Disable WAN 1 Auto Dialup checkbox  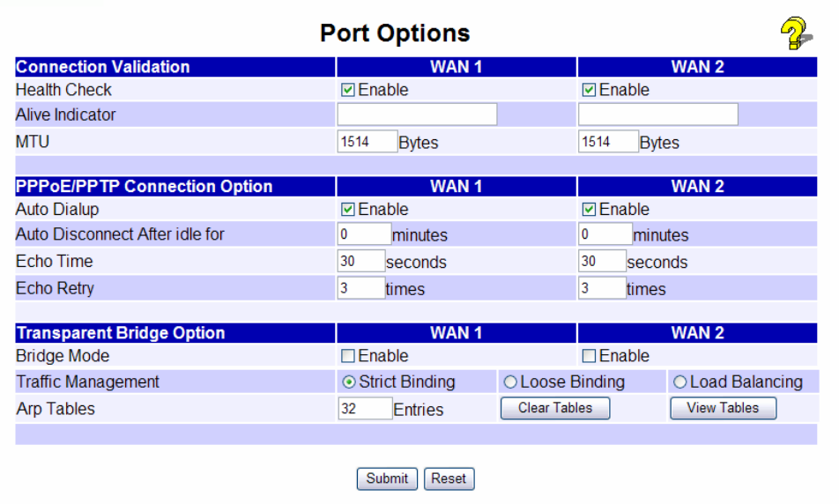[x=348, y=210]
